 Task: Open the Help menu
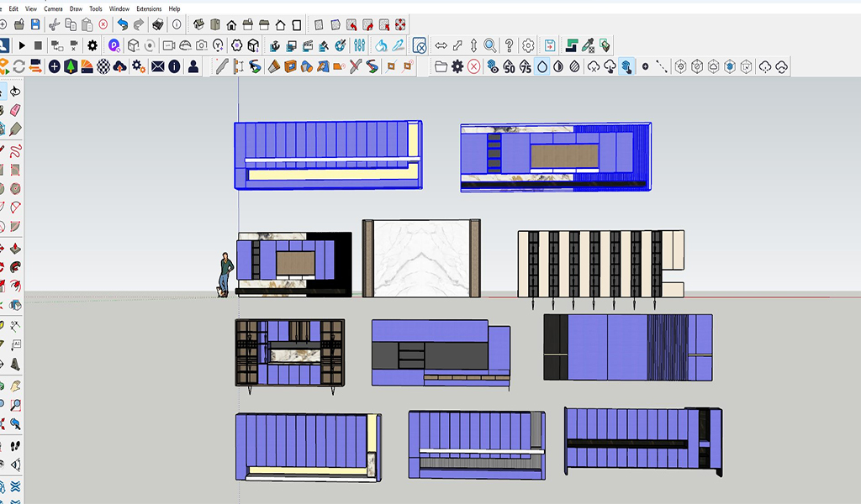[x=174, y=8]
